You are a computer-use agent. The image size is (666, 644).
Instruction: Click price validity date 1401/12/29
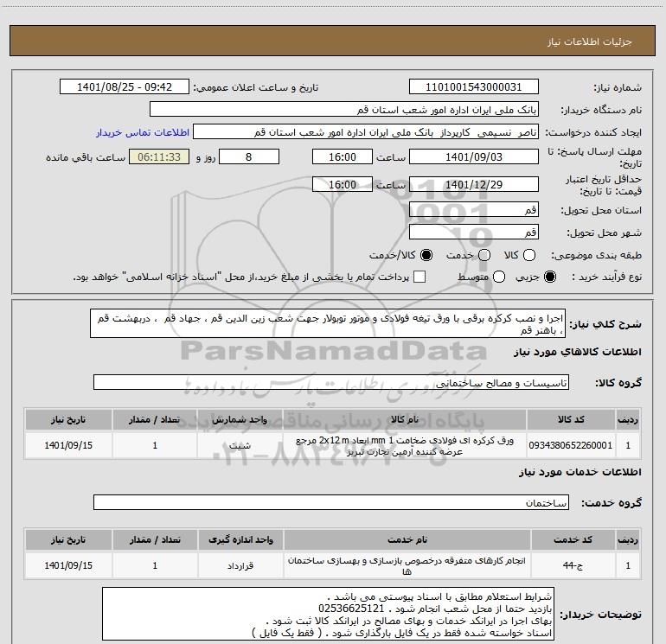tap(474, 184)
